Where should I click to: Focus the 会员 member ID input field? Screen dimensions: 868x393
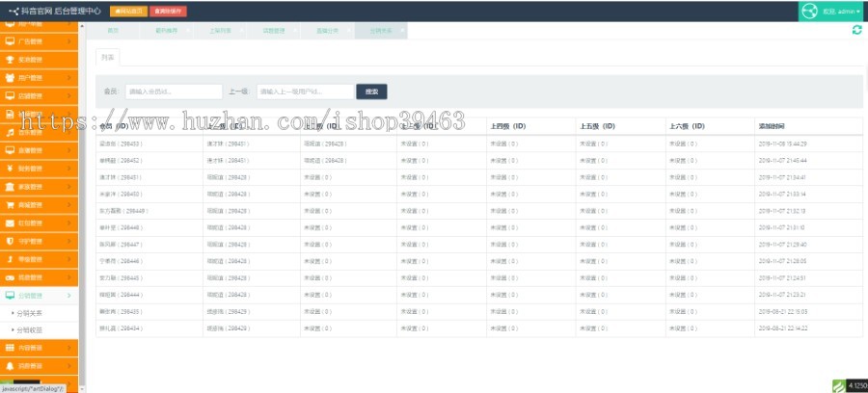(174, 92)
